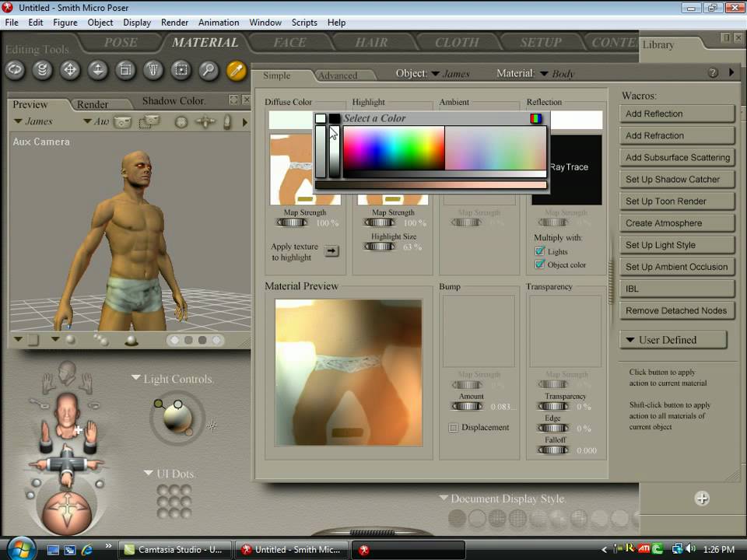Open Internet Explorer from quick launch
The height and width of the screenshot is (560, 747).
(86, 550)
